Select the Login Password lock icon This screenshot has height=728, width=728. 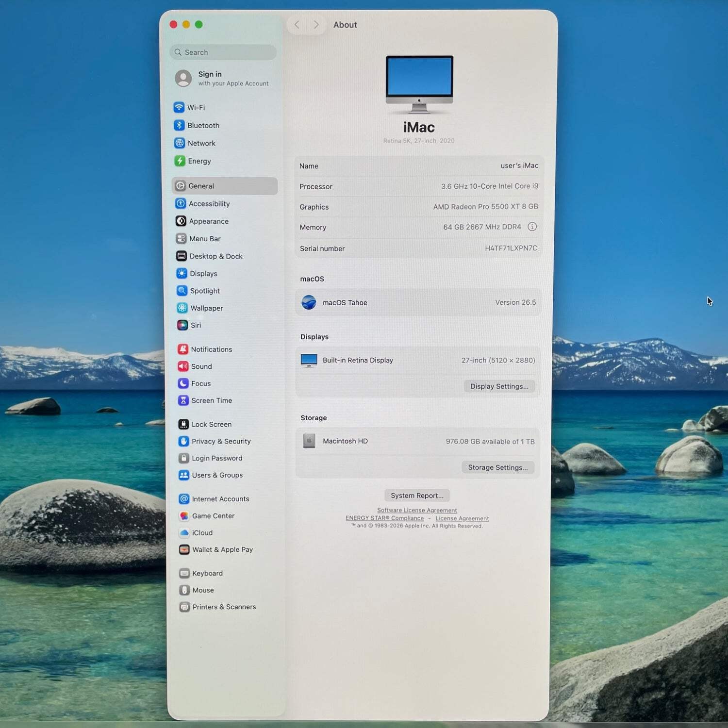click(x=183, y=458)
